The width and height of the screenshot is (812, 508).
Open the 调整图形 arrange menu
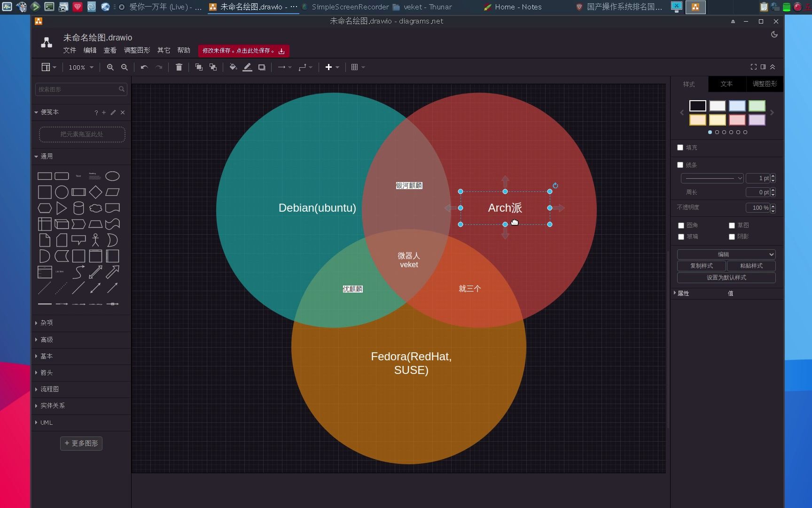coord(137,50)
